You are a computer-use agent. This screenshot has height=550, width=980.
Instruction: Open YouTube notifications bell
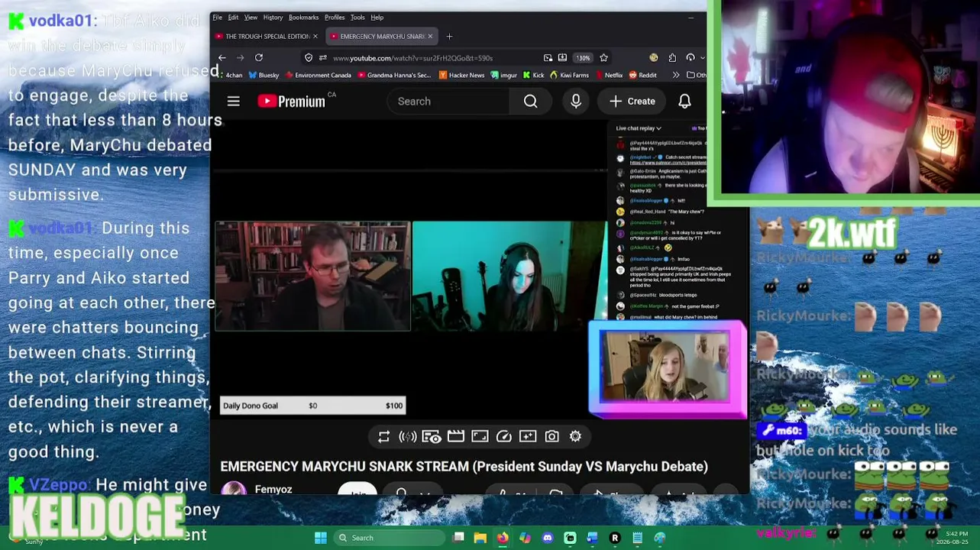click(x=684, y=102)
